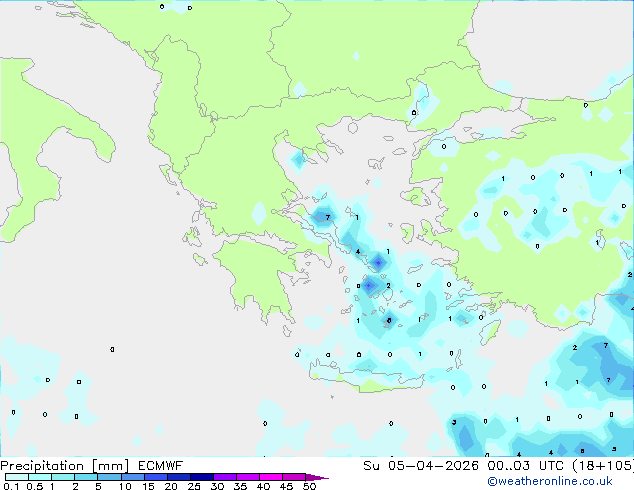Pick the 5–10 mm legend swatch

[x=110, y=477]
